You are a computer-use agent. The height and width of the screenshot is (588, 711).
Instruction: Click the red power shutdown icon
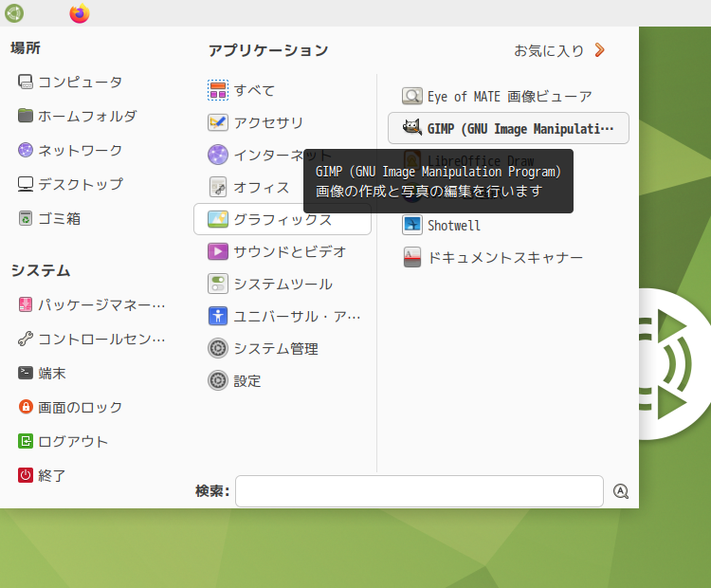coord(26,475)
